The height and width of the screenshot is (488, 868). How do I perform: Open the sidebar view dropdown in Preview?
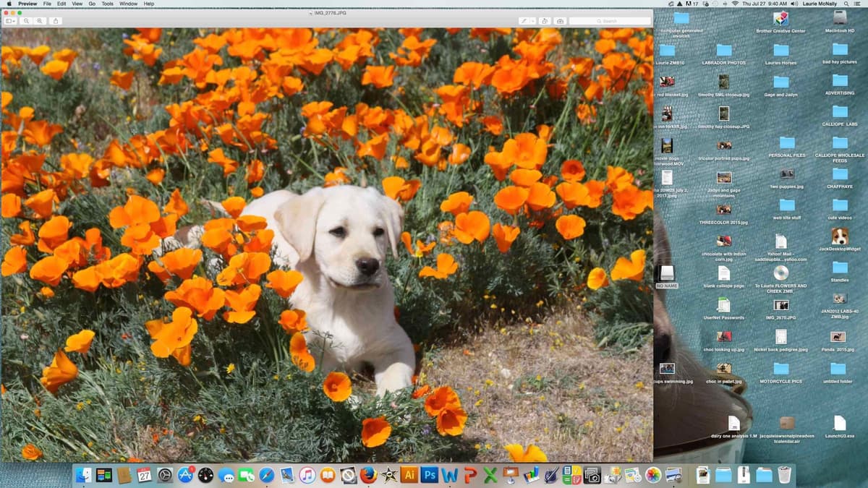tap(10, 21)
